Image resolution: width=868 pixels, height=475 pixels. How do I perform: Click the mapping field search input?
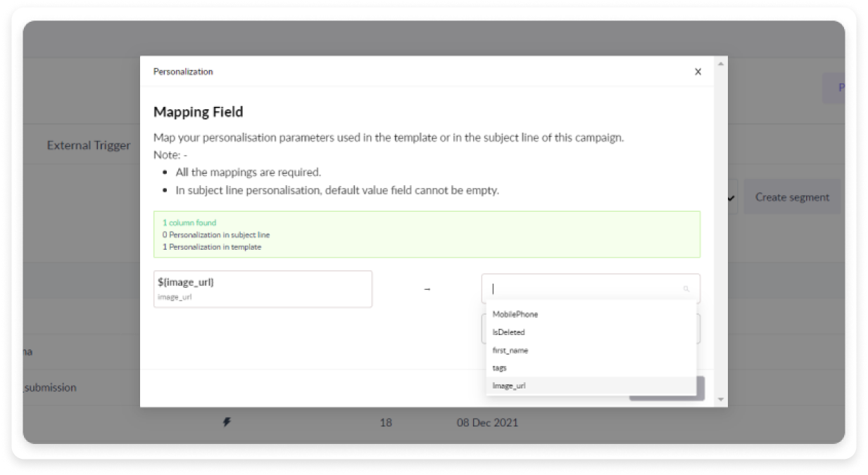pyautogui.click(x=591, y=289)
